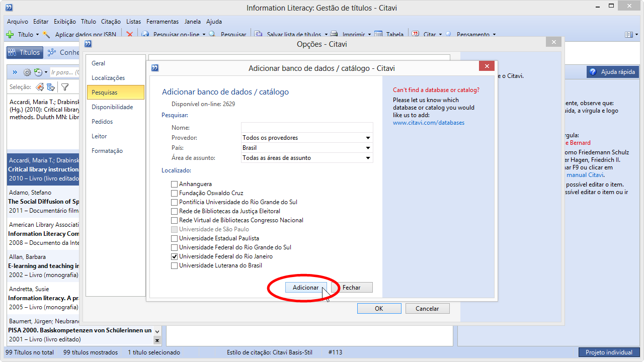Viewport: 644px width, 362px height.
Task: Open the Exibição menu
Action: click(x=65, y=22)
